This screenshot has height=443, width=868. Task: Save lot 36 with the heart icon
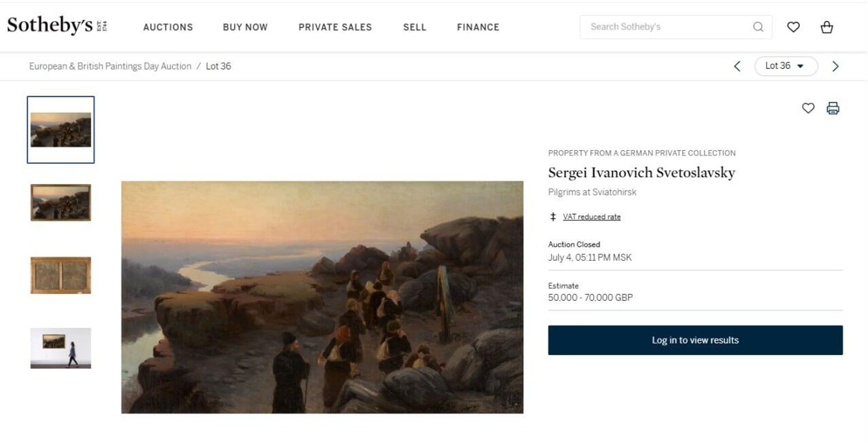808,108
